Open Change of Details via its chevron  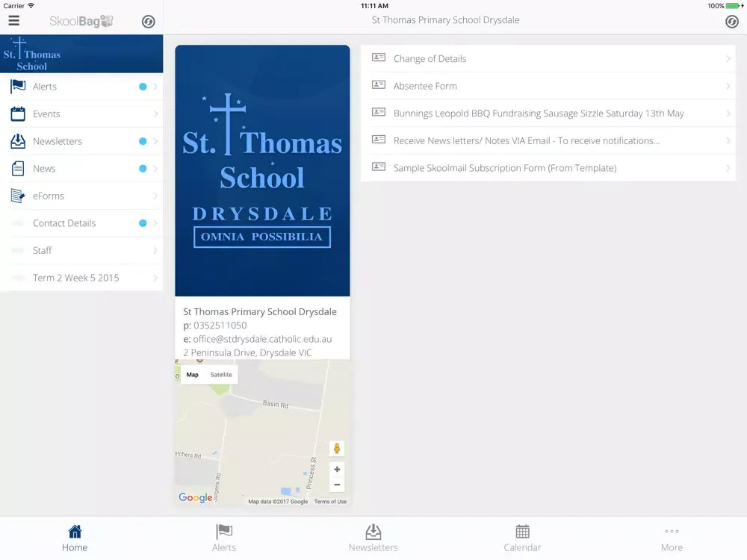[x=728, y=58]
